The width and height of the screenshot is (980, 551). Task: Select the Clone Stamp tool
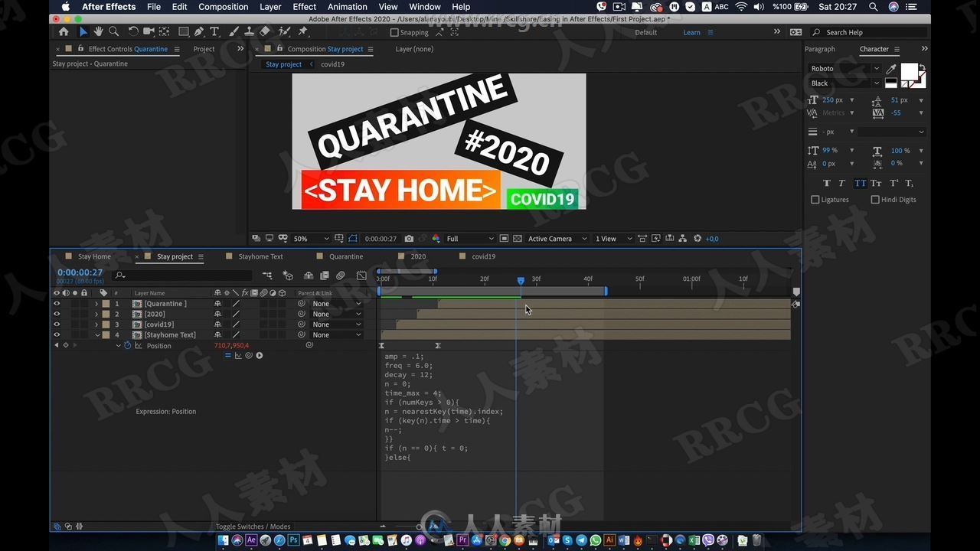(249, 32)
